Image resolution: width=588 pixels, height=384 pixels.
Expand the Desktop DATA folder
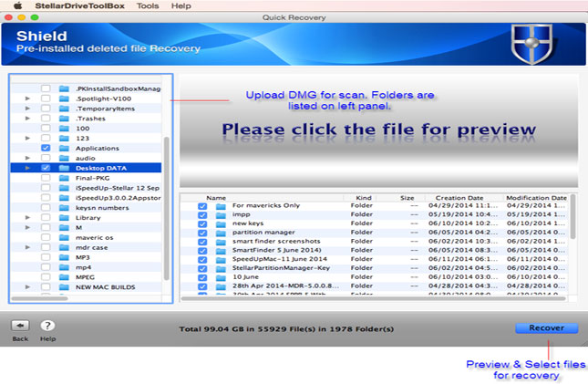(27, 168)
